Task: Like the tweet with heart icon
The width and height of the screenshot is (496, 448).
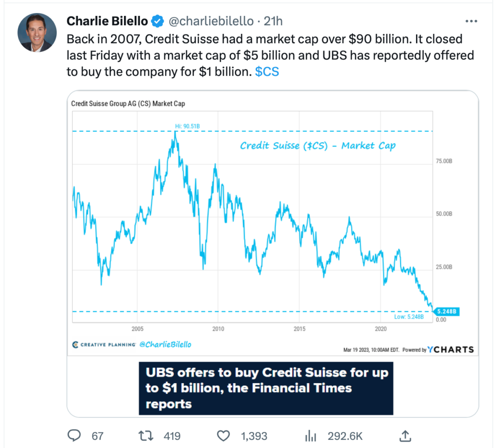Action: click(223, 436)
